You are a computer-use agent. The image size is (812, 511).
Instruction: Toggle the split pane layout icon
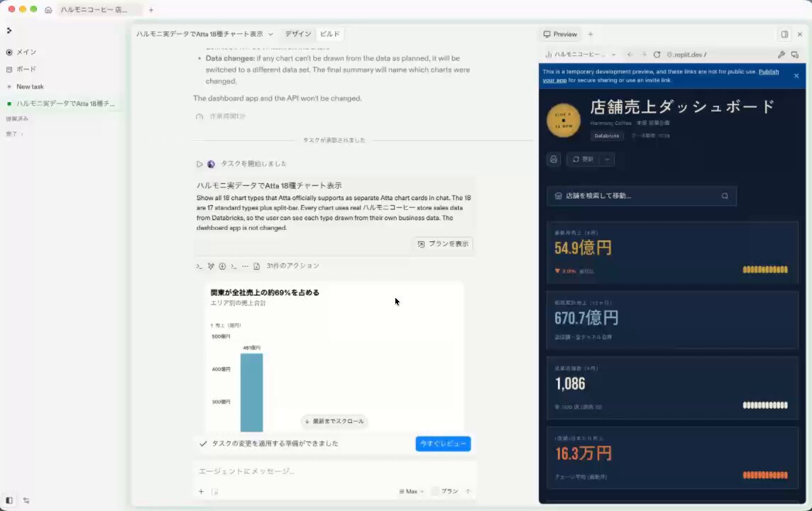tap(784, 34)
